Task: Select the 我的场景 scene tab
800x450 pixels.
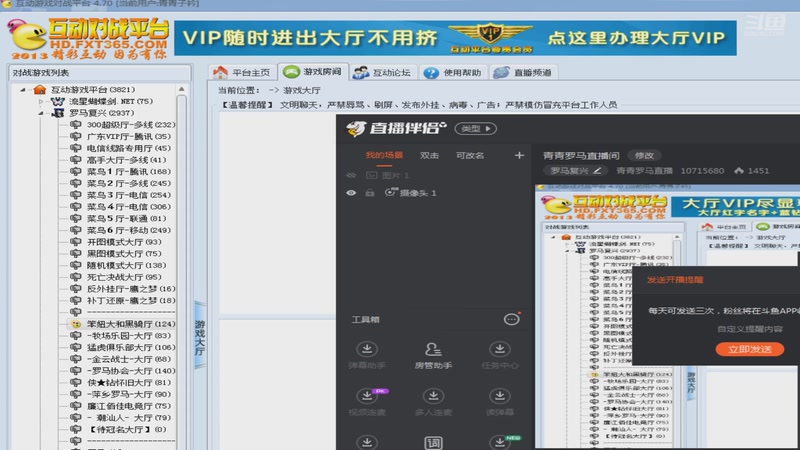Action: [x=384, y=155]
